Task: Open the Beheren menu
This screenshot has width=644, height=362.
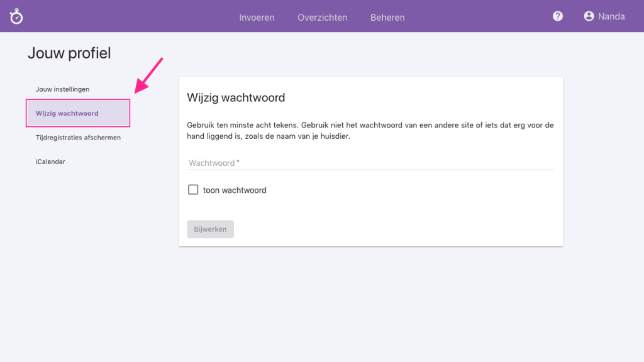Action: coord(387,17)
